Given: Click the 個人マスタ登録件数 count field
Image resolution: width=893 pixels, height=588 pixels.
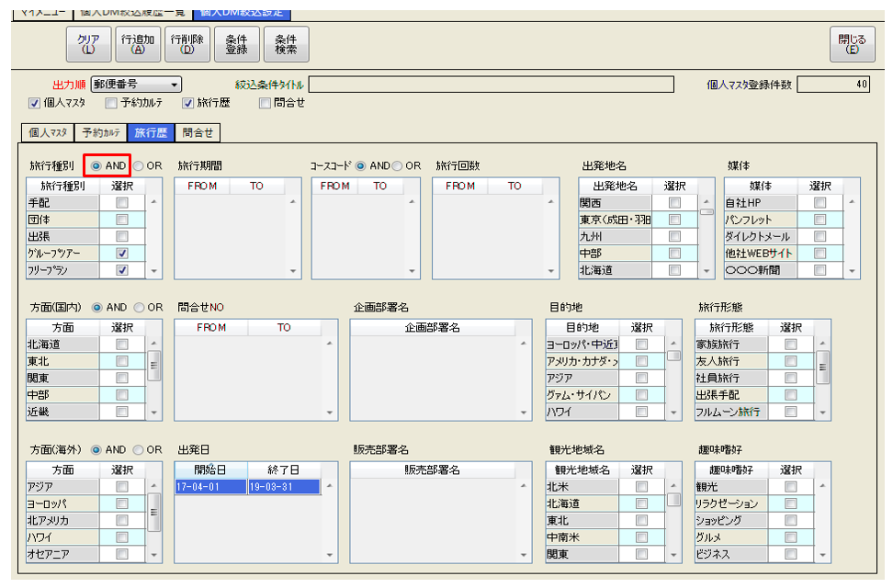Looking at the screenshot, I should pyautogui.click(x=834, y=85).
